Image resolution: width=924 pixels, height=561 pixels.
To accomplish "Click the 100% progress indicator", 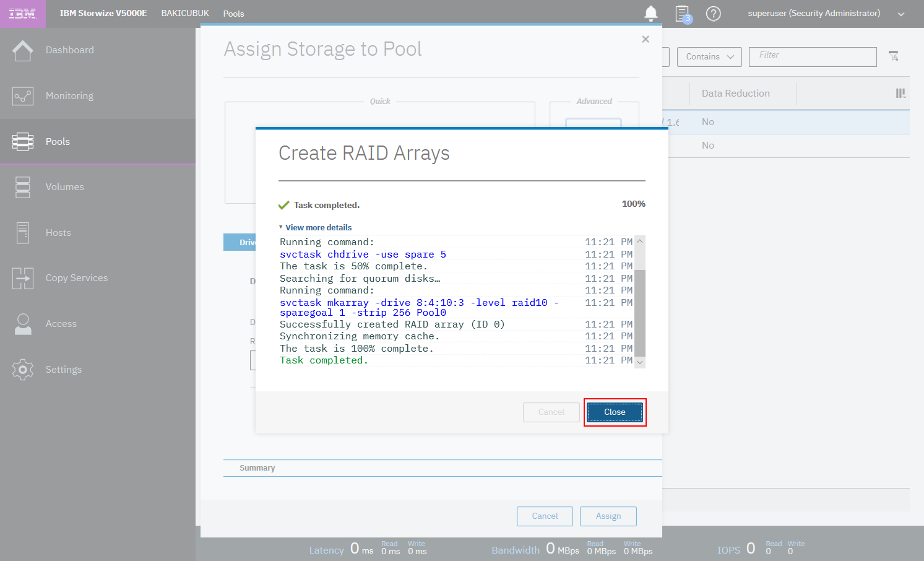I will [x=633, y=204].
